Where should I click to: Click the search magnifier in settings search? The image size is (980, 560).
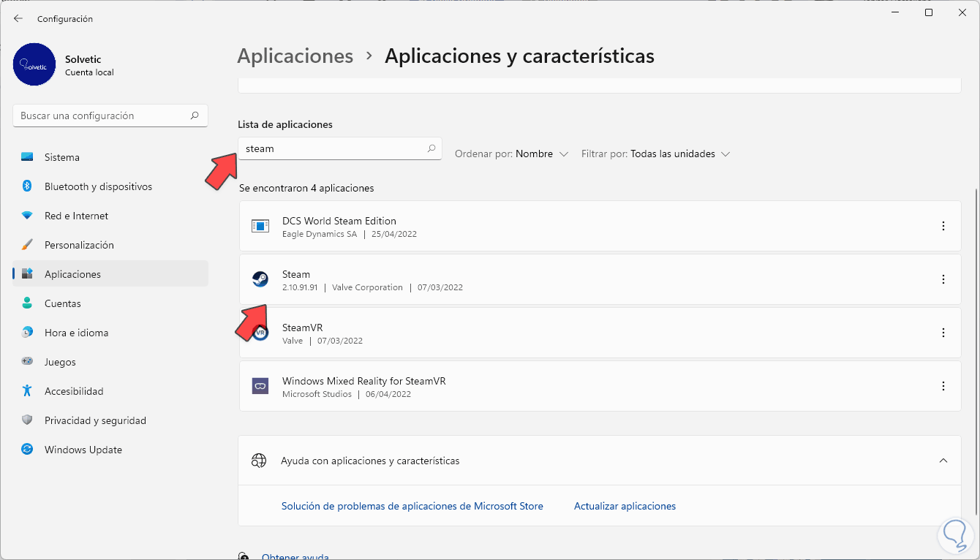click(x=195, y=116)
